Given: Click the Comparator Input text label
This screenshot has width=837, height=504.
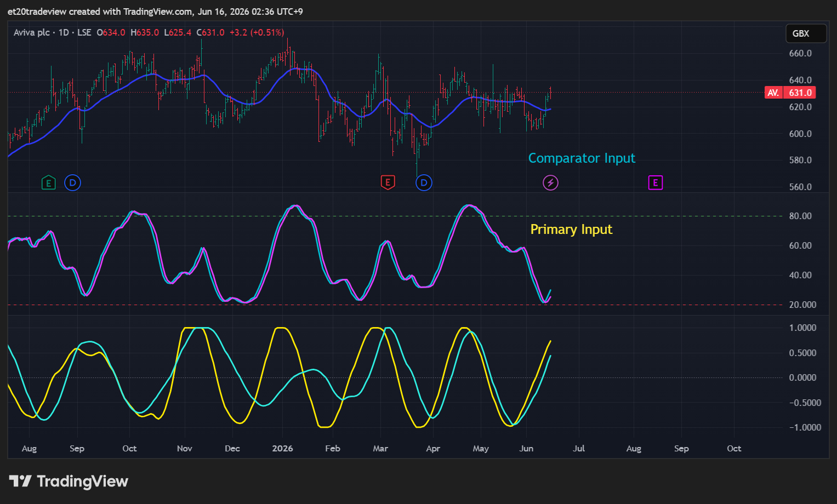Looking at the screenshot, I should pos(582,158).
